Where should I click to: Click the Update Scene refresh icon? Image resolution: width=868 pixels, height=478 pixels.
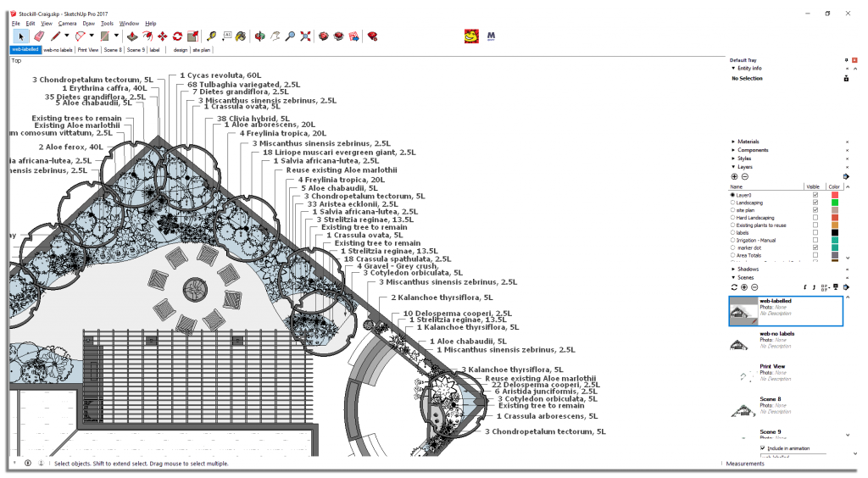pos(734,286)
